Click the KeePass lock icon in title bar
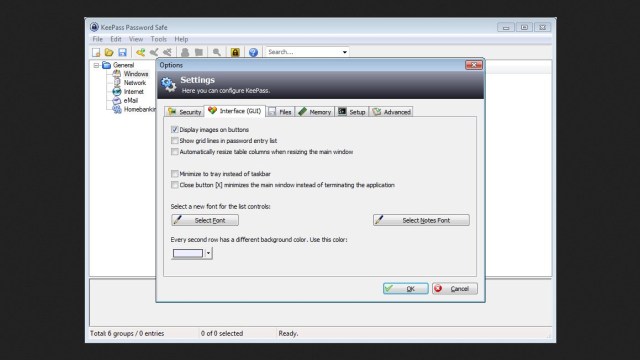The width and height of the screenshot is (640, 360). [94, 27]
